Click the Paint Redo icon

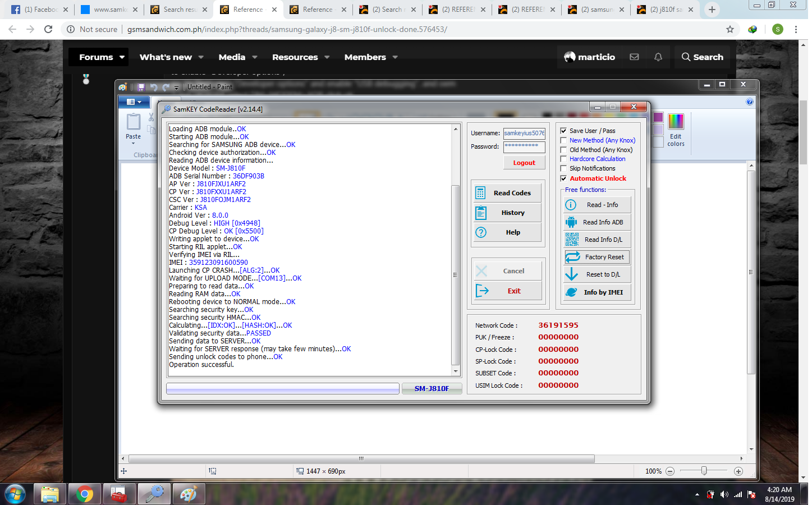166,87
